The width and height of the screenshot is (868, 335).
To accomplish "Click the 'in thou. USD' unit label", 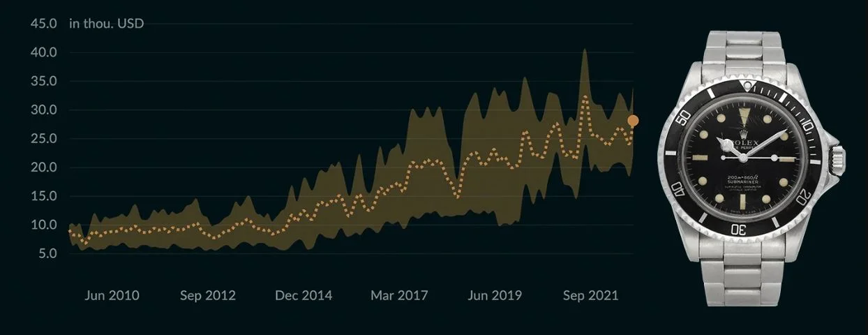I will point(107,24).
